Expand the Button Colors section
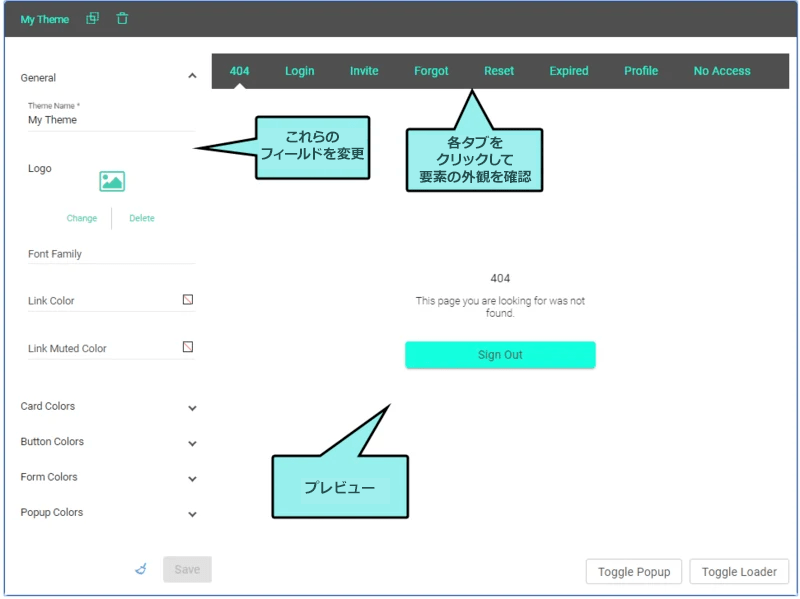 [x=192, y=443]
